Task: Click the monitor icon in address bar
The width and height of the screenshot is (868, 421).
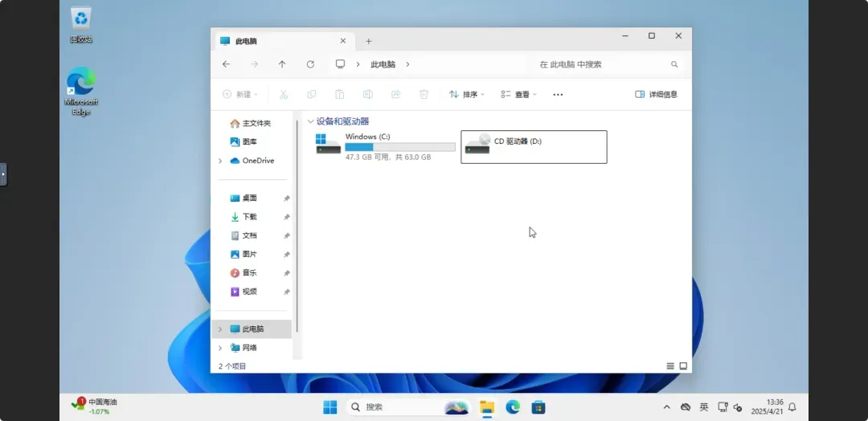Action: coord(341,64)
